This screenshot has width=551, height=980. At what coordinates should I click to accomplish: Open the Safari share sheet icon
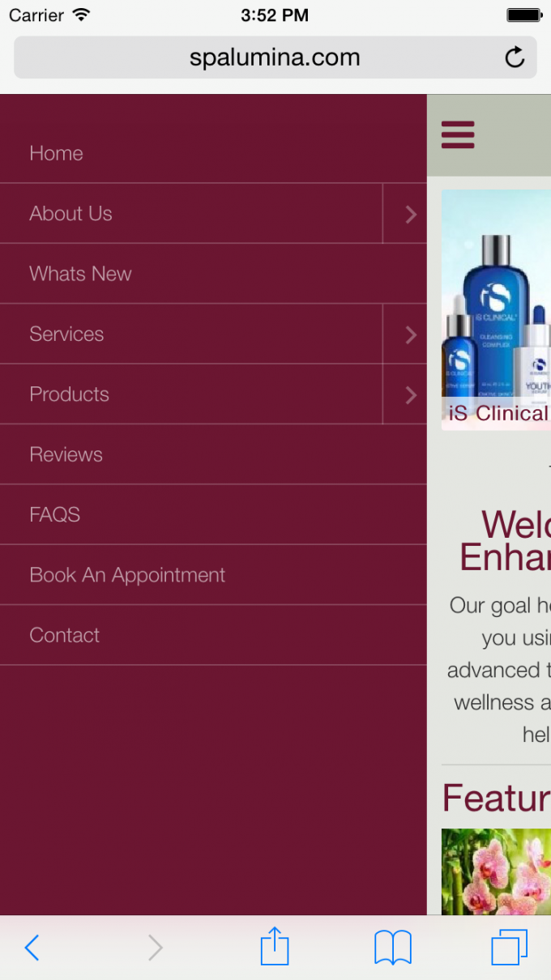pyautogui.click(x=275, y=946)
